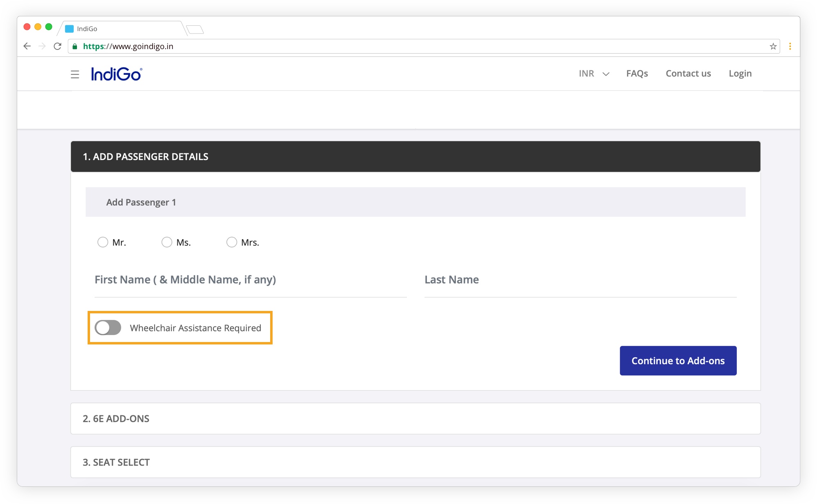Go to Contact us
Screen dimensions: 817x504
coord(688,74)
